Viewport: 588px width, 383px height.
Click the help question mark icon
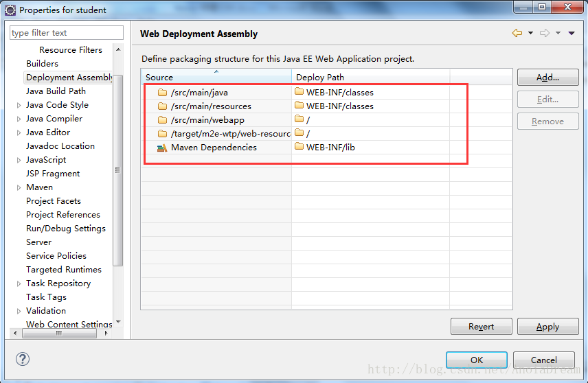[x=23, y=359]
